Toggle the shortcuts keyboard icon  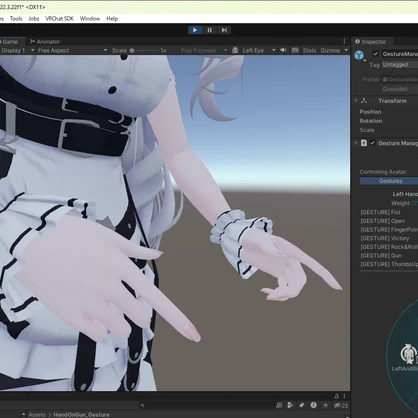point(295,50)
